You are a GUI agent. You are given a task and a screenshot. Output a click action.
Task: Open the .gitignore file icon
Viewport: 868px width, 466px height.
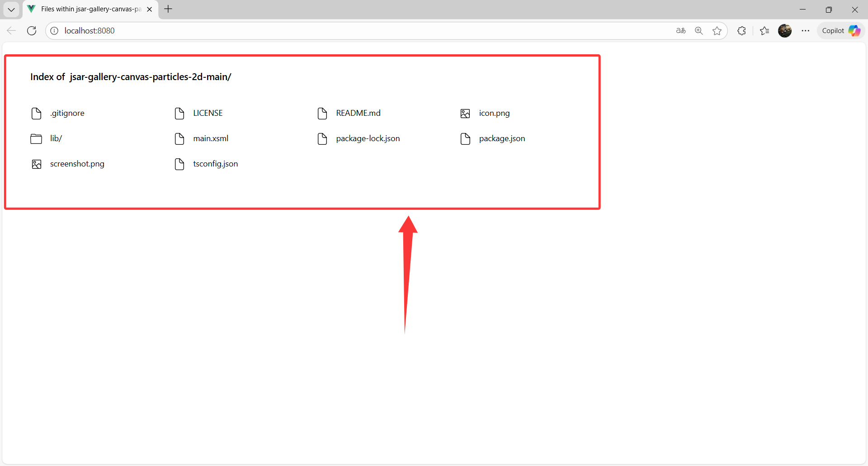click(x=37, y=113)
